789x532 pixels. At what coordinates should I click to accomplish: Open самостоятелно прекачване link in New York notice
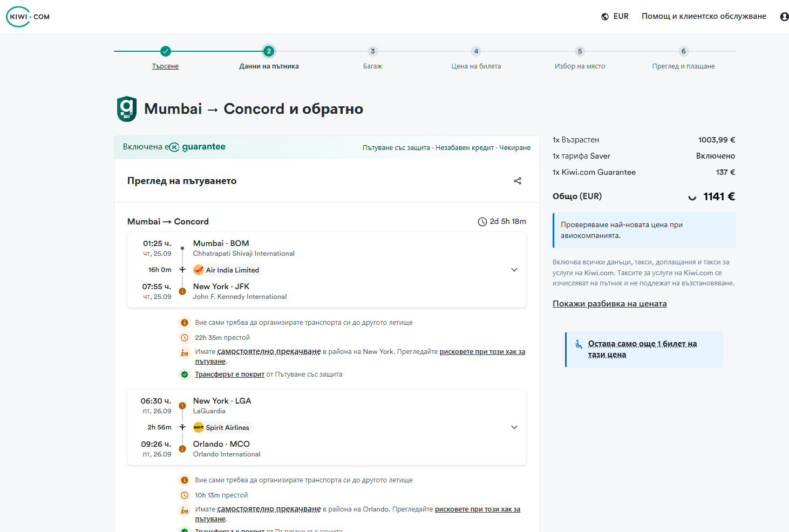tap(269, 352)
